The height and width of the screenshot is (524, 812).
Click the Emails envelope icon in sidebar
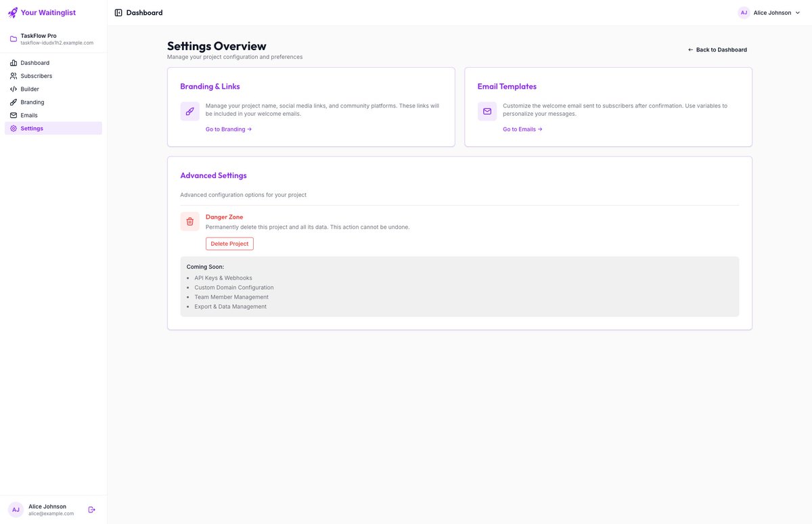click(x=14, y=115)
